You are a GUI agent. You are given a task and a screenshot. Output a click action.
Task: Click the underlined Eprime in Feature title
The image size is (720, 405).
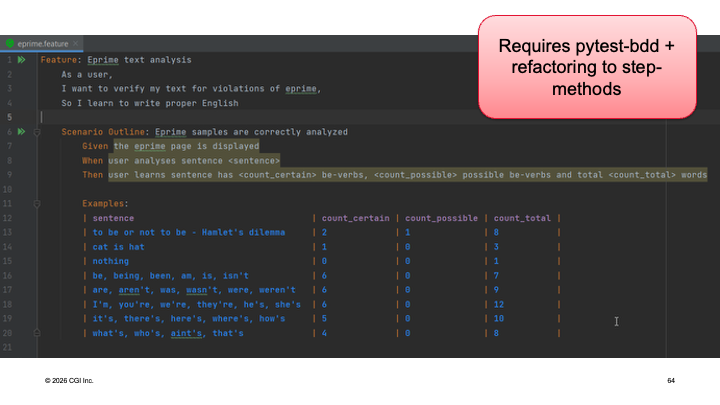[x=103, y=60]
